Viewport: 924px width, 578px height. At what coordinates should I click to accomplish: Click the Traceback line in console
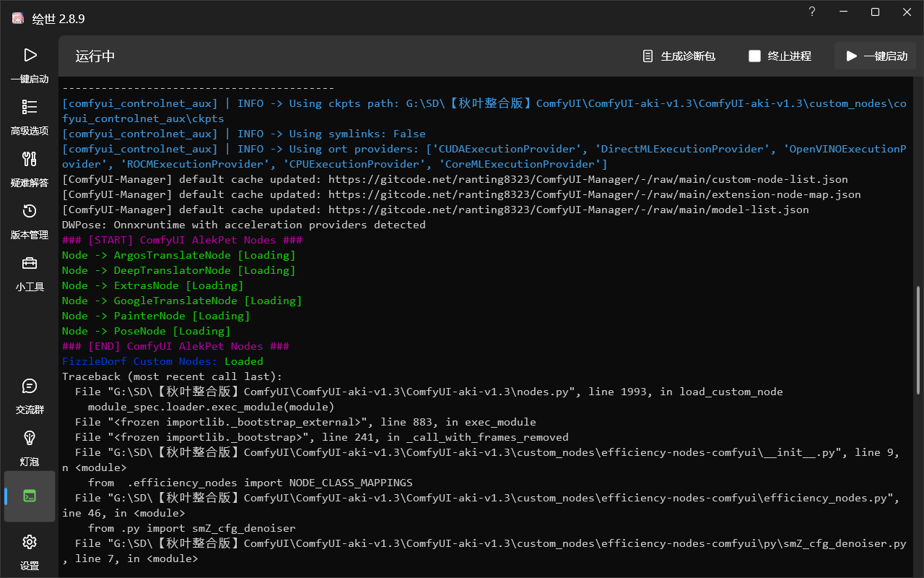point(173,376)
